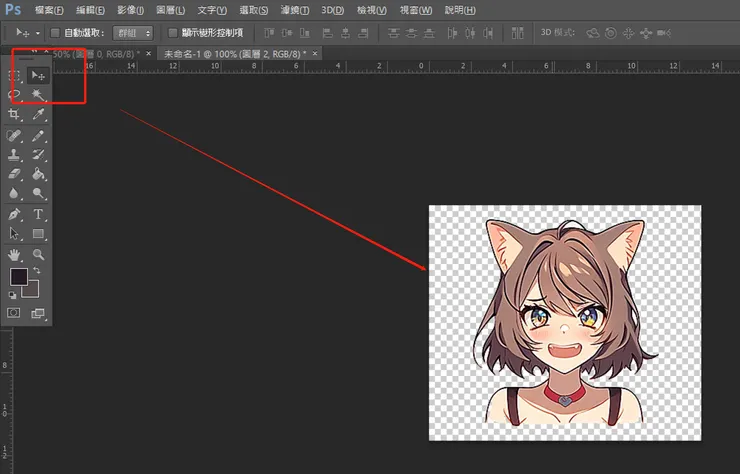Open the 影像(I) menu
Image resolution: width=740 pixels, height=474 pixels.
point(131,10)
